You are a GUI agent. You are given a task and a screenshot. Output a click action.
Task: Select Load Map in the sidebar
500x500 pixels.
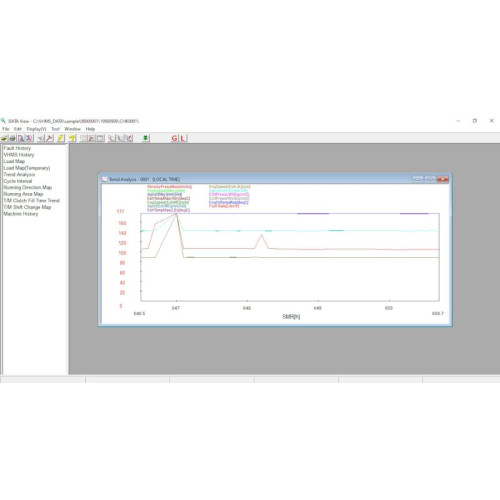coord(14,161)
